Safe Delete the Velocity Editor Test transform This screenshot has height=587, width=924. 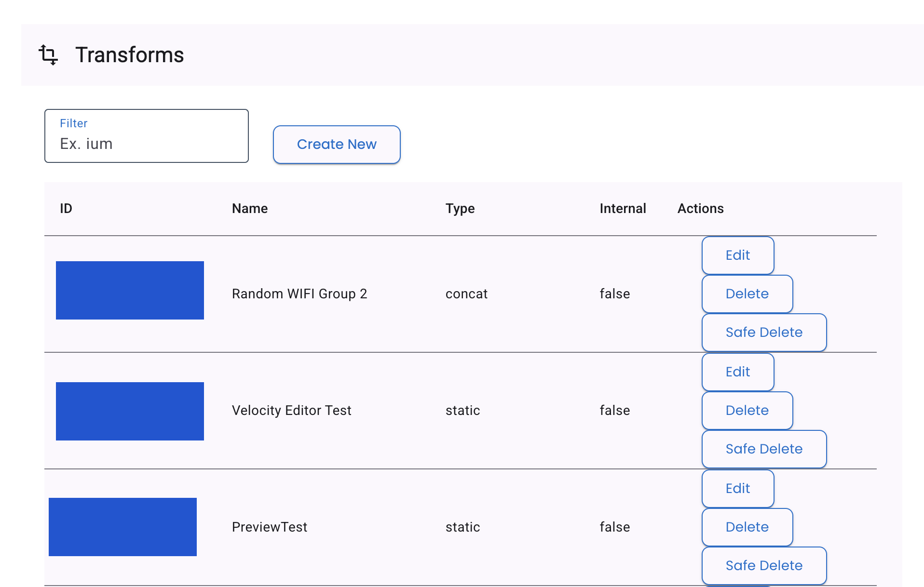click(x=764, y=449)
